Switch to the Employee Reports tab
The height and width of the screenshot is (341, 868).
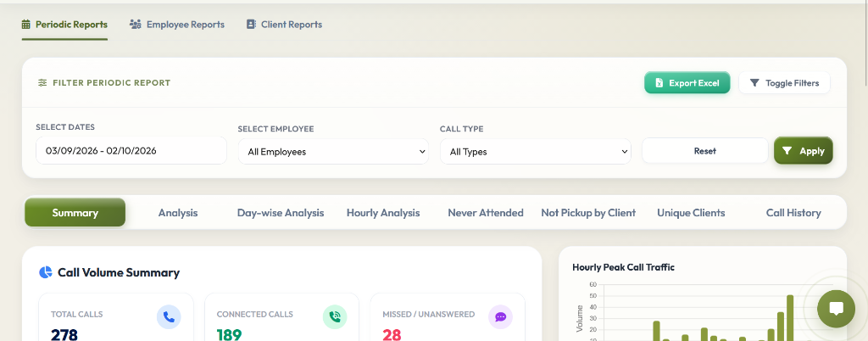click(177, 25)
